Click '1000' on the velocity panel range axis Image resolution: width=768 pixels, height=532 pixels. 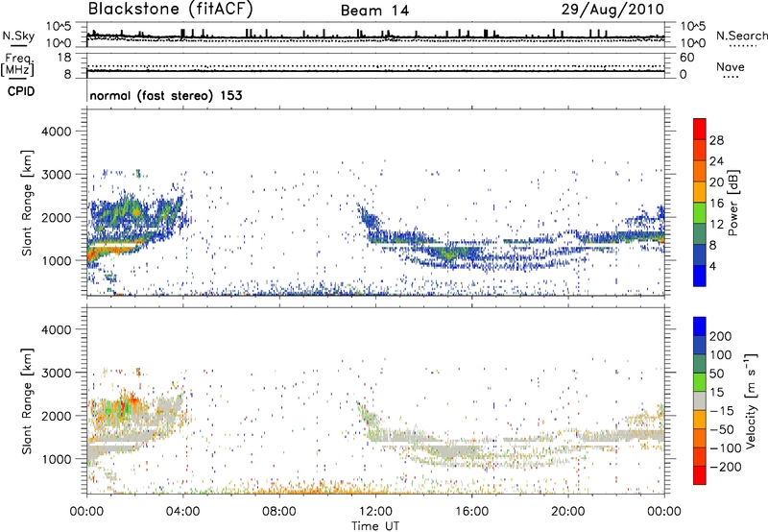pos(57,459)
